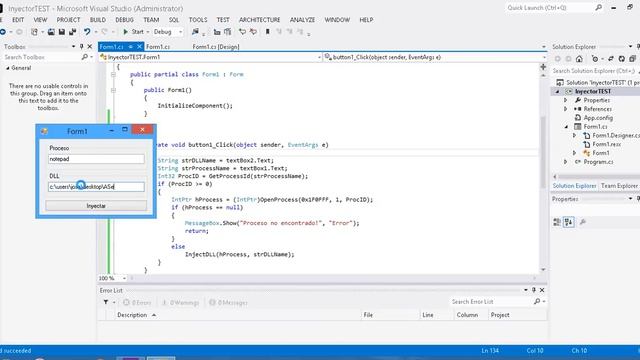Screen dimensions: 640x360
Task: Click the DLL path text field
Action: [96, 187]
